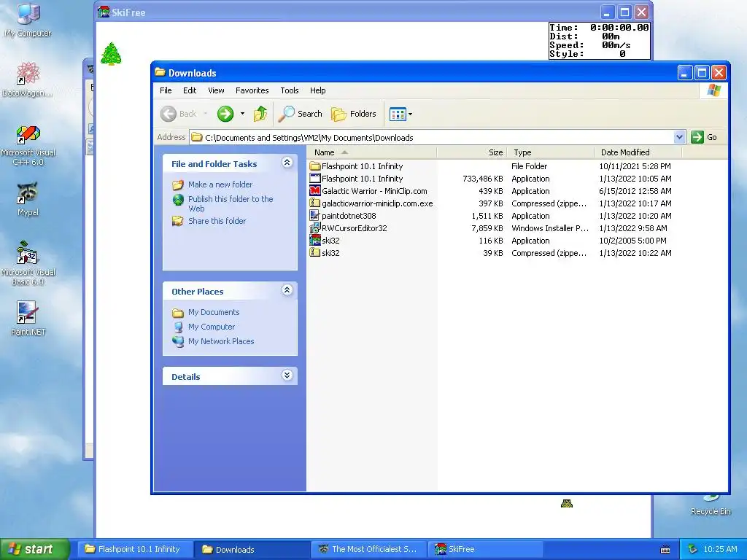Switch to Flashpoint 10.1 Infinity taskbar item
747x560 pixels.
tap(134, 549)
